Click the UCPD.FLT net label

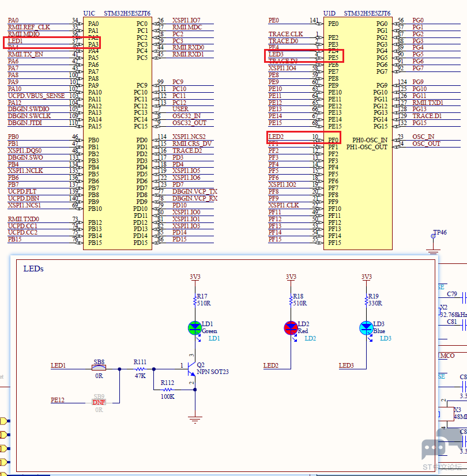click(22, 191)
